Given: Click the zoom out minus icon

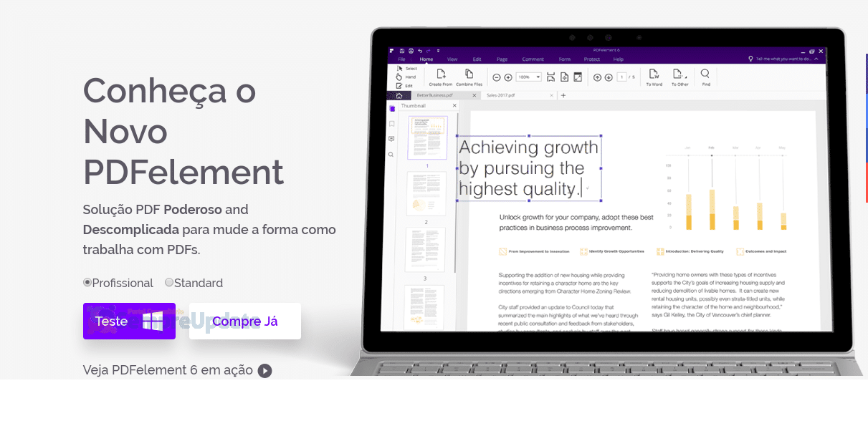Looking at the screenshot, I should pos(497,77).
